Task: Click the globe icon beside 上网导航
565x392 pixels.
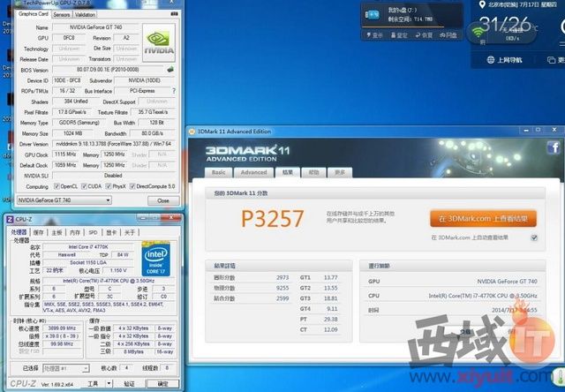Action: [491, 60]
